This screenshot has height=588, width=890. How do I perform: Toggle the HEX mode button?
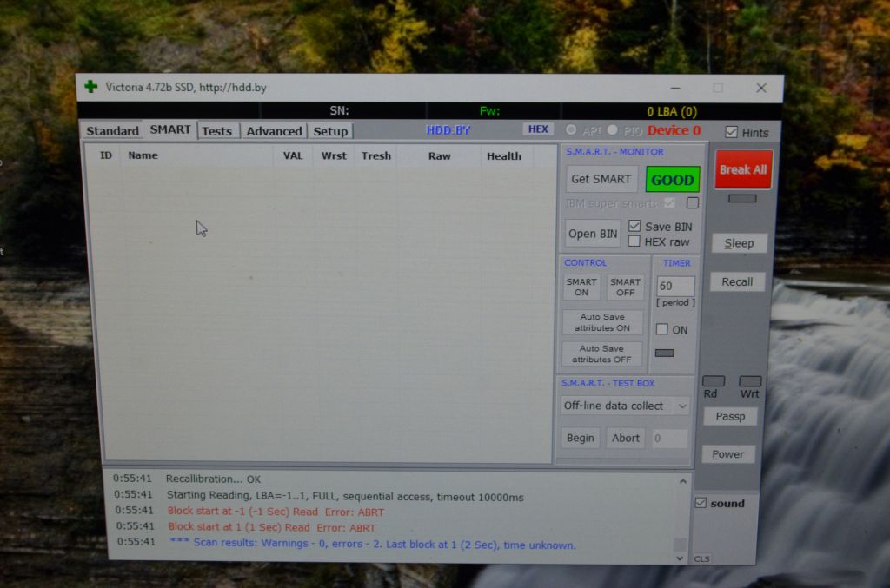[x=537, y=129]
